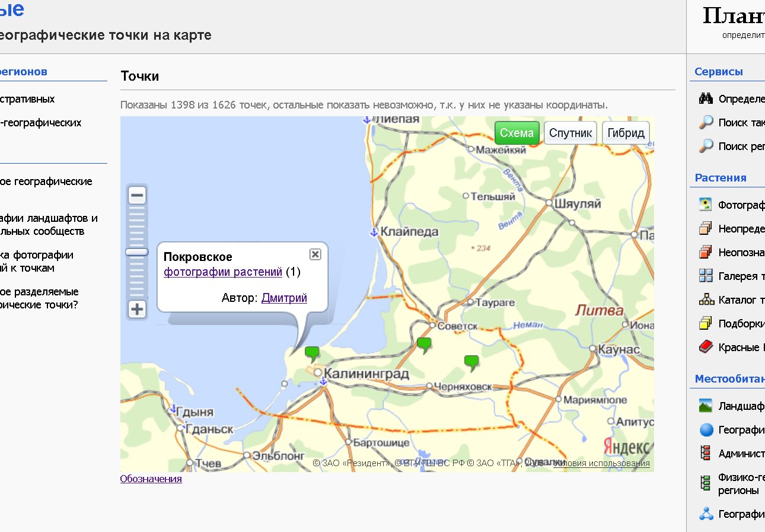Click the blue globe icon in sidebar
The width and height of the screenshot is (765, 532).
coord(706,429)
